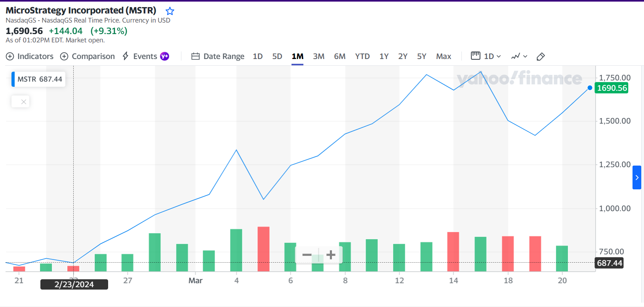Close the small legend box with X

[24, 102]
